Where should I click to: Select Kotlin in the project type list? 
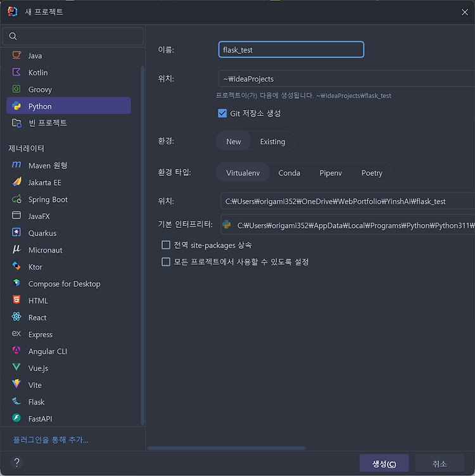click(68, 73)
